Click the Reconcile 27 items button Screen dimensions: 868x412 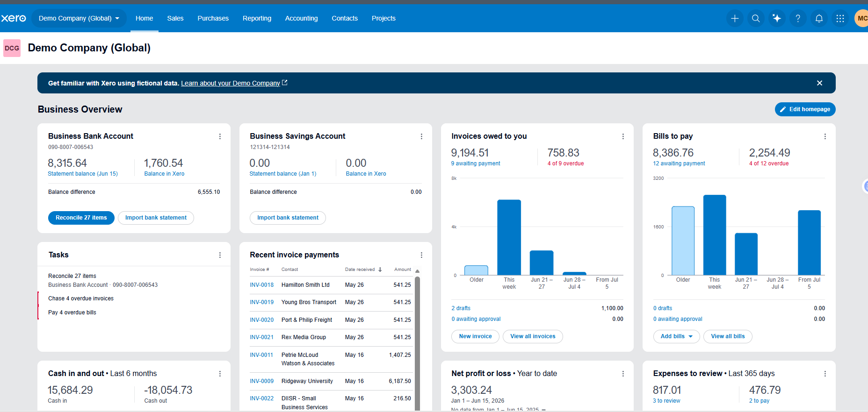coord(81,218)
